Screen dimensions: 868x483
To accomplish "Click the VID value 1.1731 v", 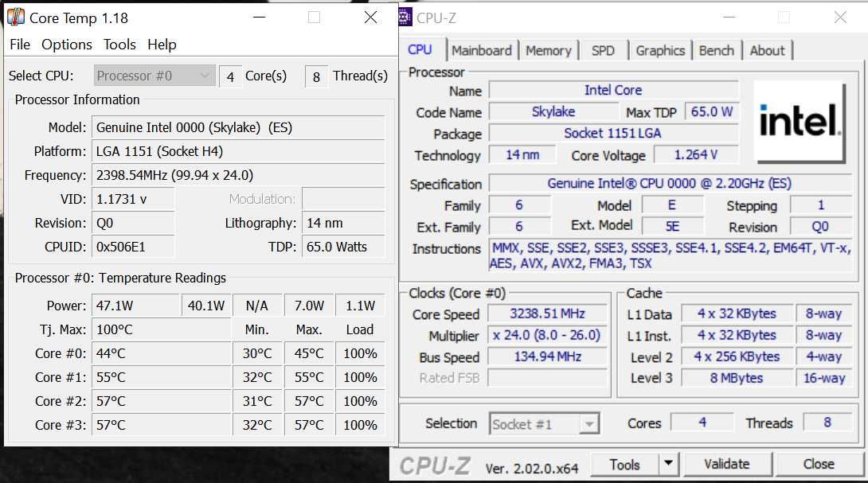I will (x=133, y=199).
